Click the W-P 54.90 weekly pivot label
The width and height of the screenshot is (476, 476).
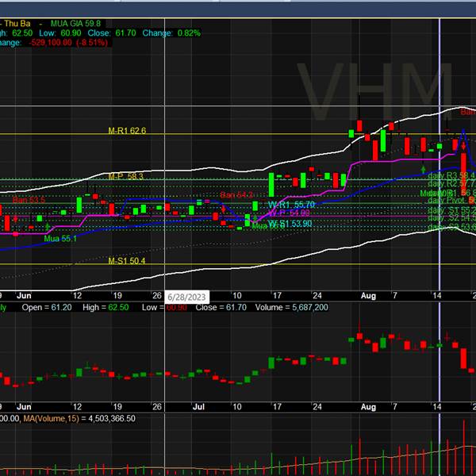289,213
